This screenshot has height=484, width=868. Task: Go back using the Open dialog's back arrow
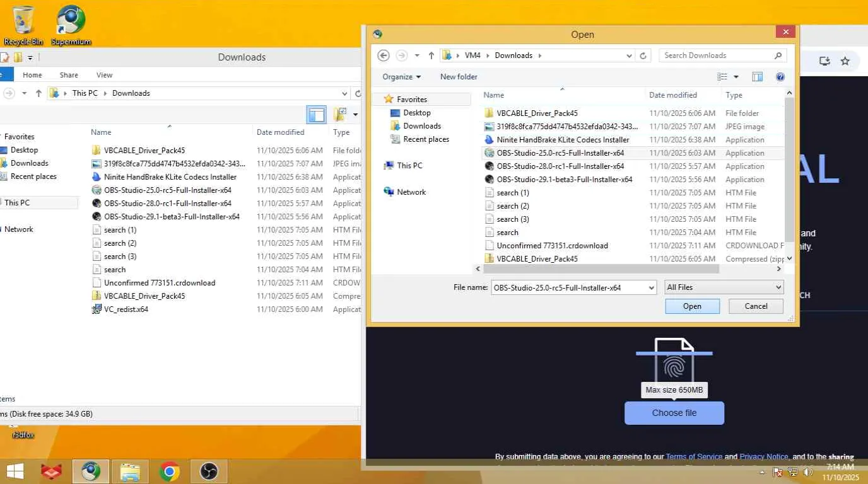383,55
